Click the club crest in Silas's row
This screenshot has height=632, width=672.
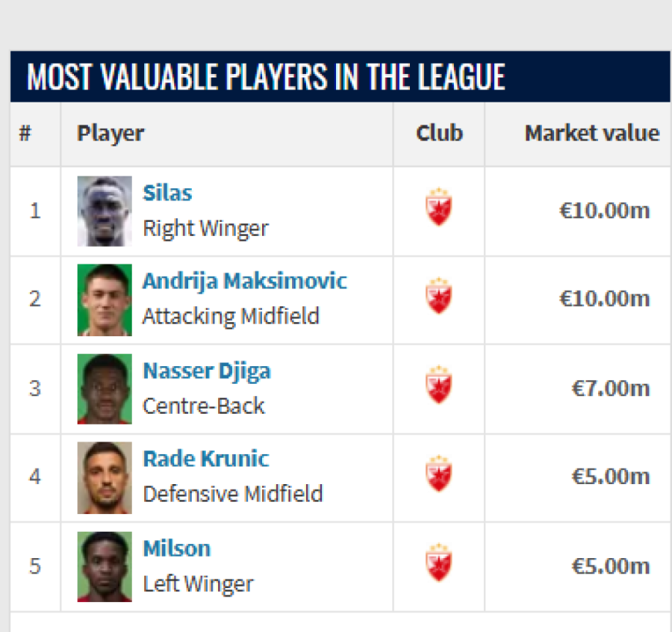coord(438,208)
